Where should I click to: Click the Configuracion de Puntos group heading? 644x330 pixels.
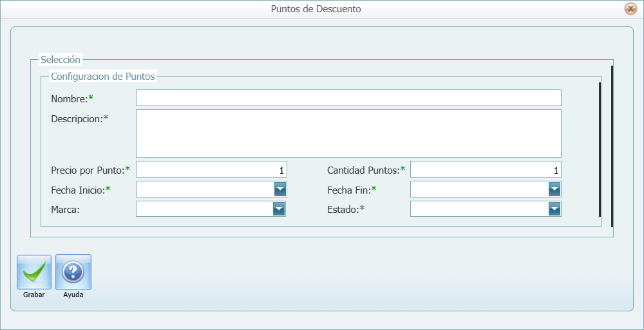pyautogui.click(x=103, y=76)
